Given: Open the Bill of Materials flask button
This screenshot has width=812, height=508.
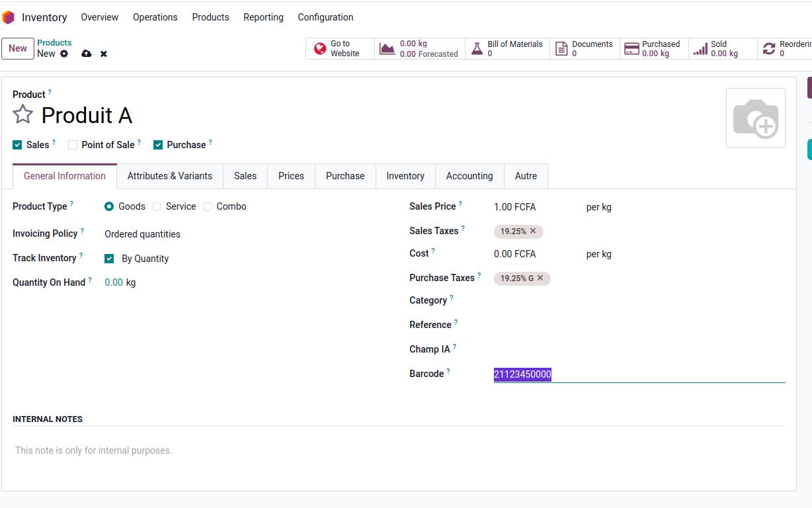Looking at the screenshot, I should tap(507, 49).
